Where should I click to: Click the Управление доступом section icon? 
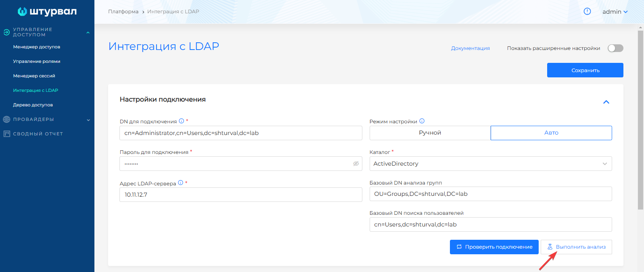coord(6,32)
